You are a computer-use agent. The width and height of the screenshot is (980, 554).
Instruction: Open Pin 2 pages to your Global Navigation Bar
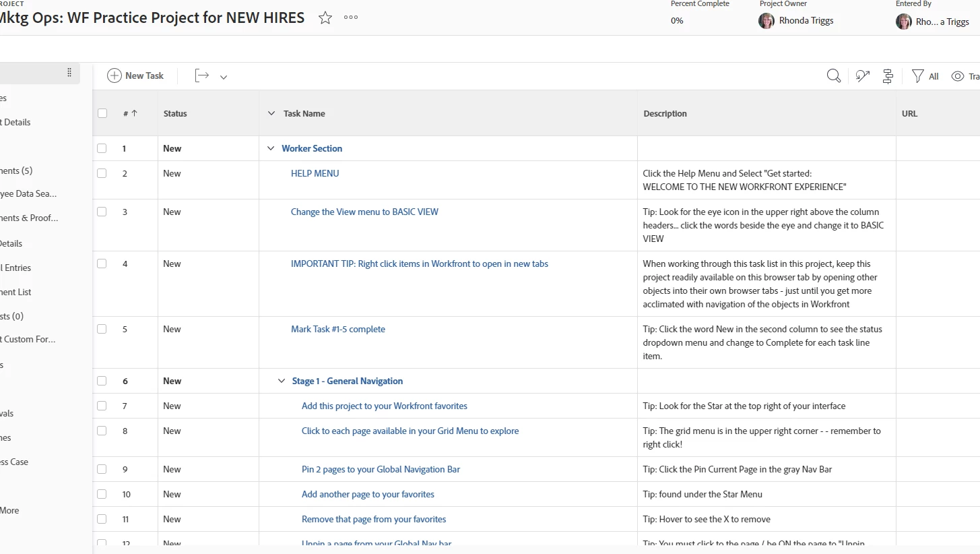pyautogui.click(x=381, y=469)
